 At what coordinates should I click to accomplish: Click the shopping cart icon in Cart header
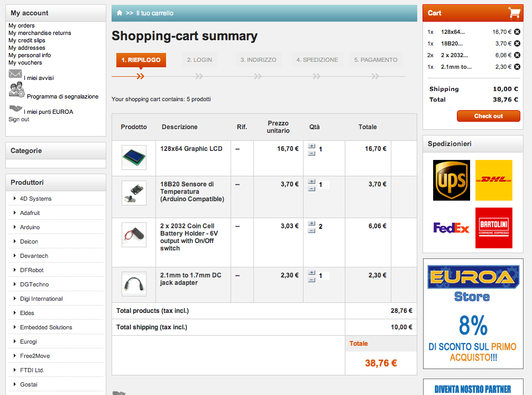coord(513,13)
